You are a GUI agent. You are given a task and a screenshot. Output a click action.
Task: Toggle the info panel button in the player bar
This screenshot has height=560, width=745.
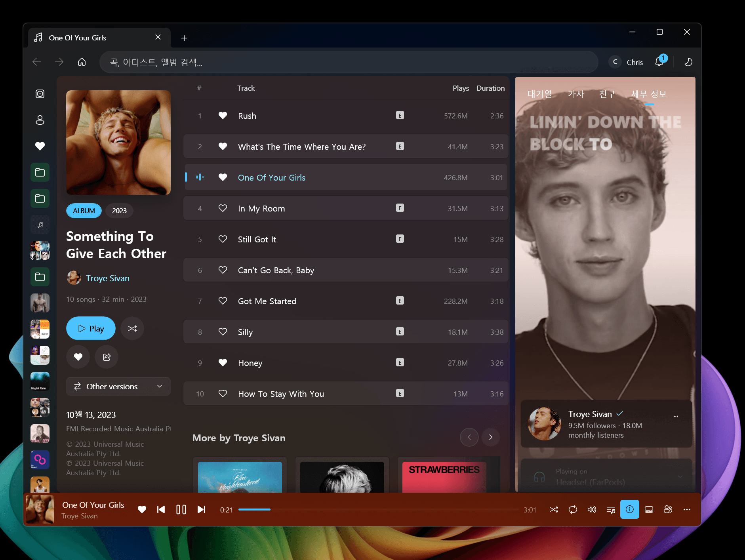pyautogui.click(x=630, y=509)
